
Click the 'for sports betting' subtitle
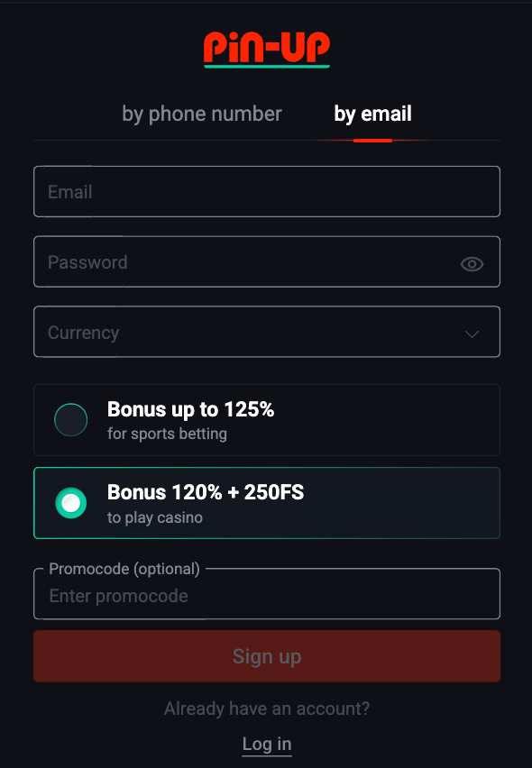[167, 434]
